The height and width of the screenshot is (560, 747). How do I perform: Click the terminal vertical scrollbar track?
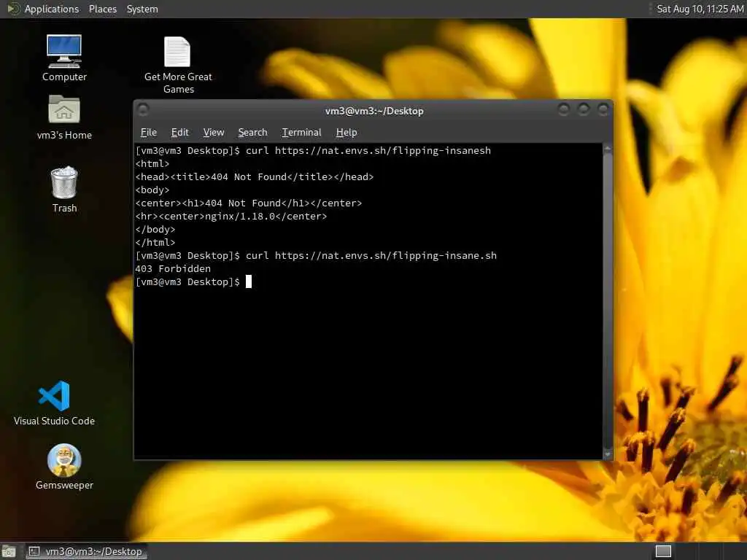tap(608, 301)
